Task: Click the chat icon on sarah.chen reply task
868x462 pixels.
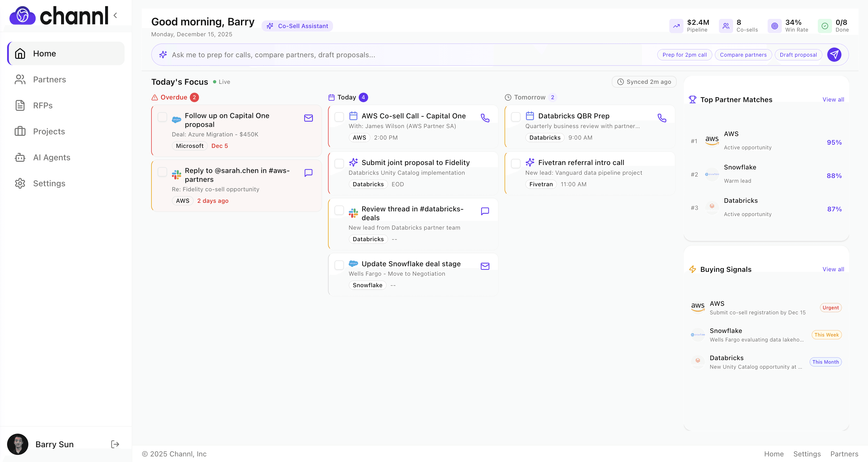Action: tap(308, 173)
